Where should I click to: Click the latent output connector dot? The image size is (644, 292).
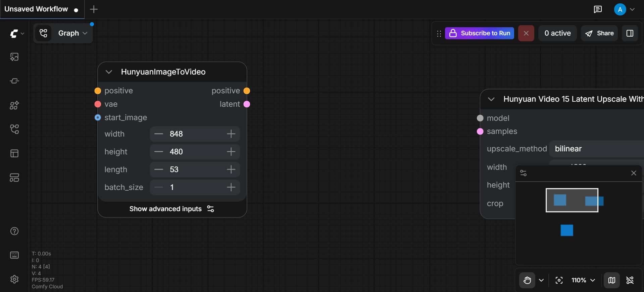[247, 104]
